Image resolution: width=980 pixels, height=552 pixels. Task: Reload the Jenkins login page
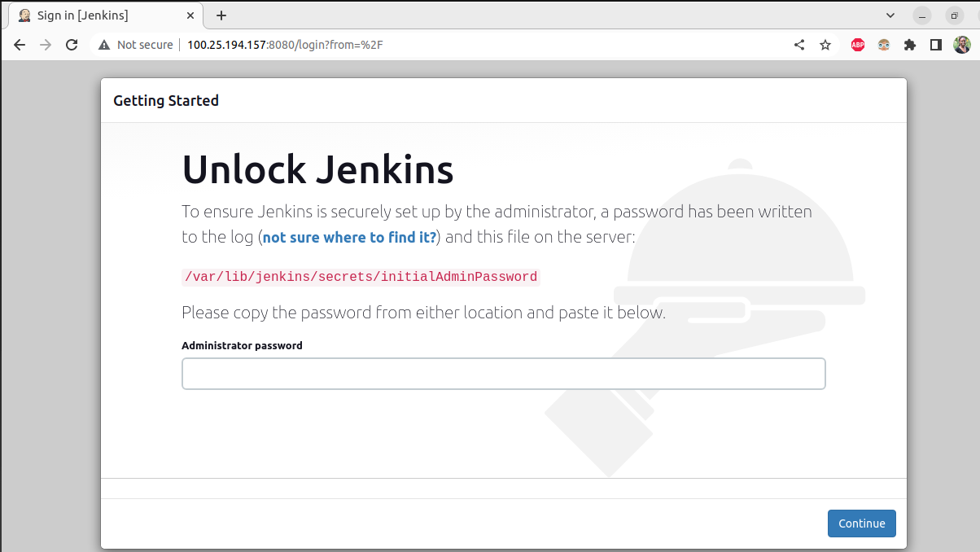72,45
